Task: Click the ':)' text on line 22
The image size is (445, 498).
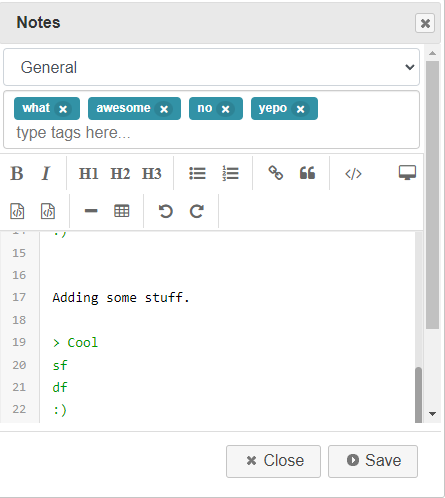Action: click(60, 409)
